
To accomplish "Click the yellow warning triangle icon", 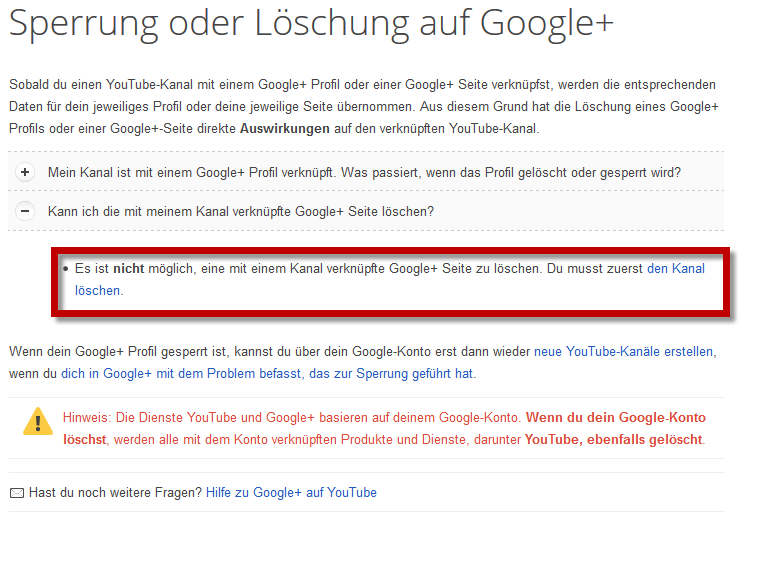I will coord(38,421).
